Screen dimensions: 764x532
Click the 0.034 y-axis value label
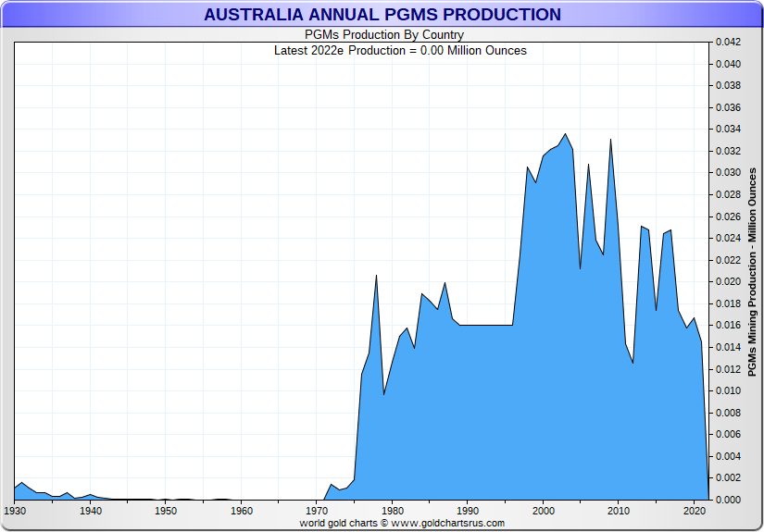[x=729, y=130]
